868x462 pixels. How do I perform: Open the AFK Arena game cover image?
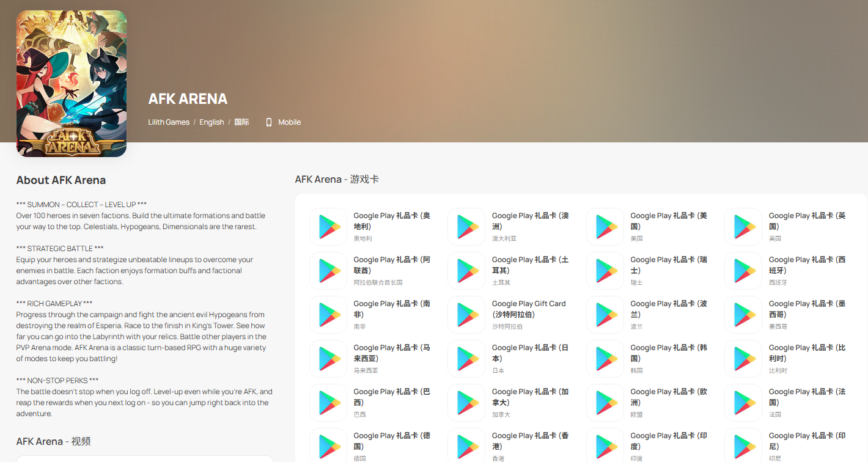[x=72, y=84]
